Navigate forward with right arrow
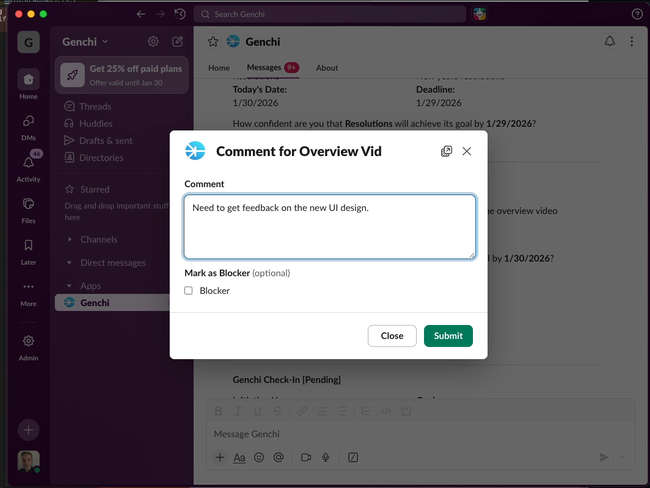 [x=160, y=14]
